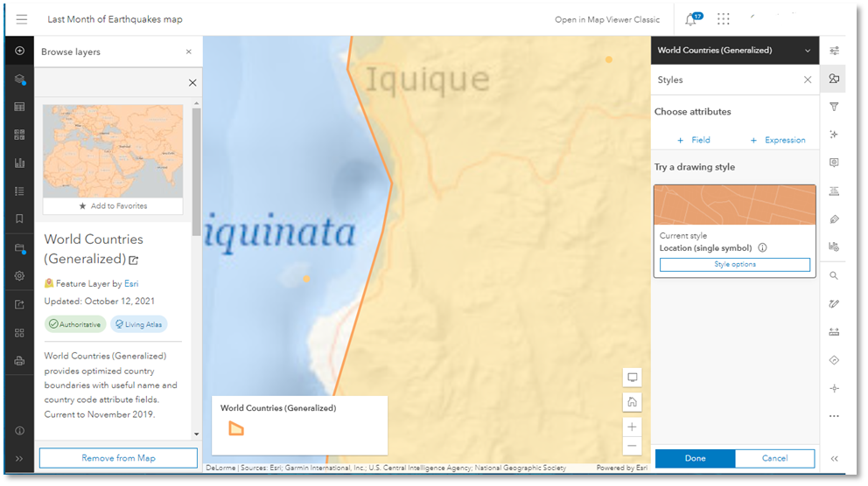Click the Last Month of Earthquakes map title
The width and height of the screenshot is (868, 486).
(x=115, y=19)
